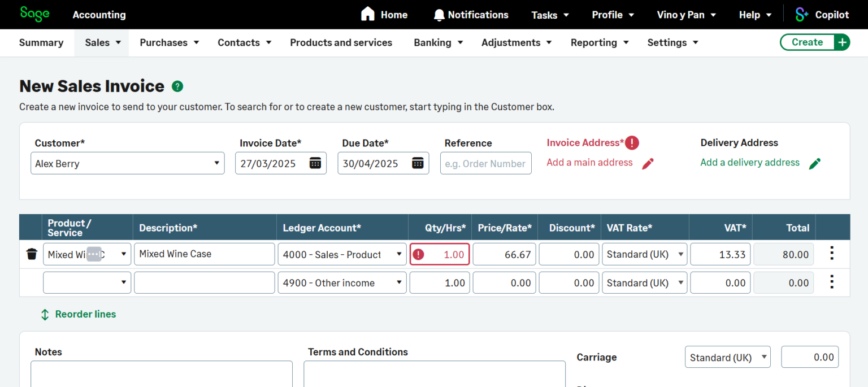
Task: Launch Copilot from the top bar
Action: coord(822,15)
